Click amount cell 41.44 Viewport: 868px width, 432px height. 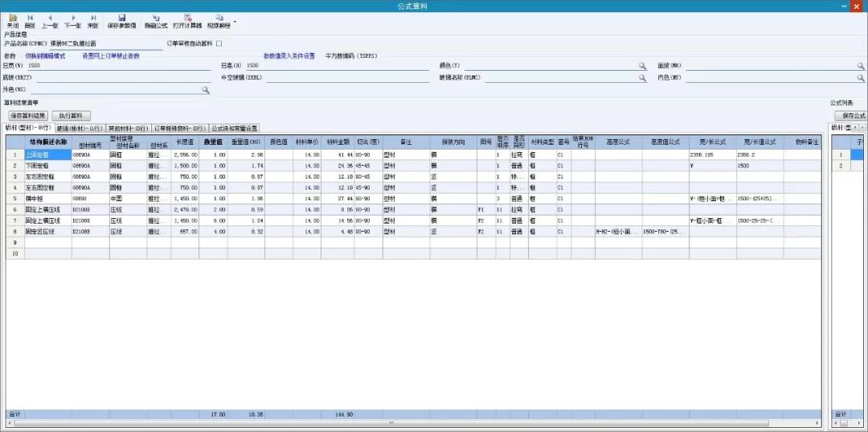tap(338, 155)
